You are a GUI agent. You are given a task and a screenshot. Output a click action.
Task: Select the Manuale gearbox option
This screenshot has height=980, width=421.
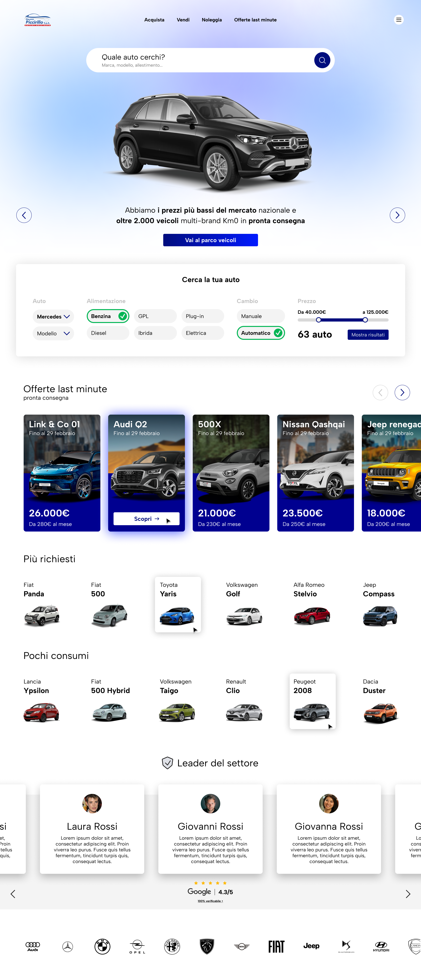click(x=261, y=316)
